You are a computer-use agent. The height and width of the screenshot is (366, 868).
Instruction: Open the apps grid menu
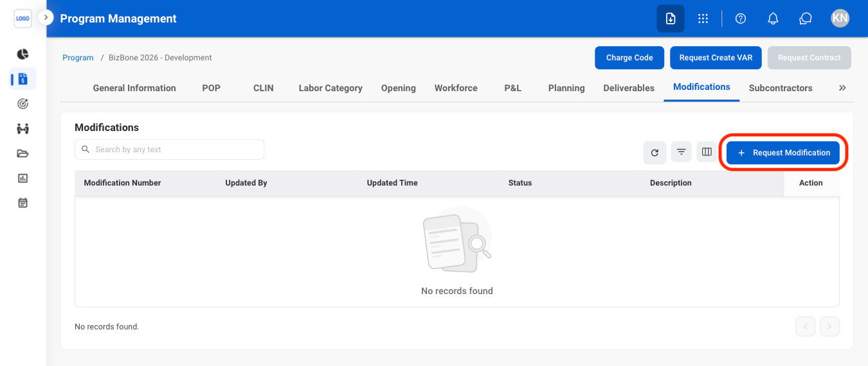pyautogui.click(x=703, y=19)
